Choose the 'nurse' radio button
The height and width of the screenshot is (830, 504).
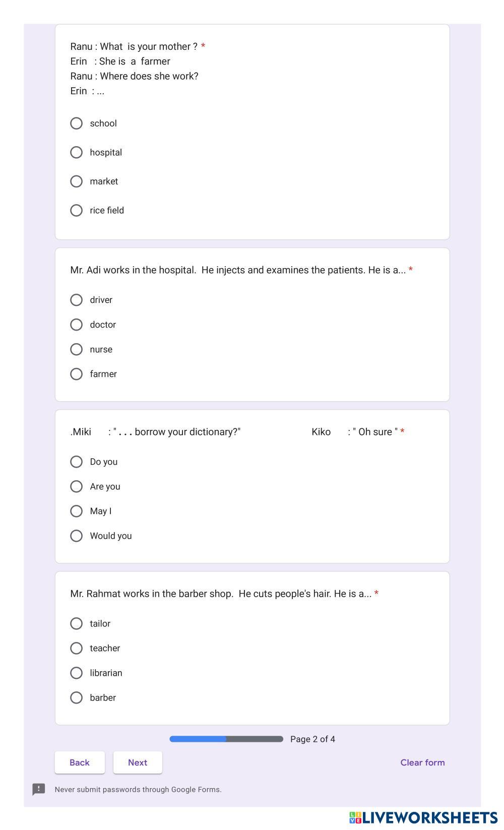pyautogui.click(x=76, y=349)
